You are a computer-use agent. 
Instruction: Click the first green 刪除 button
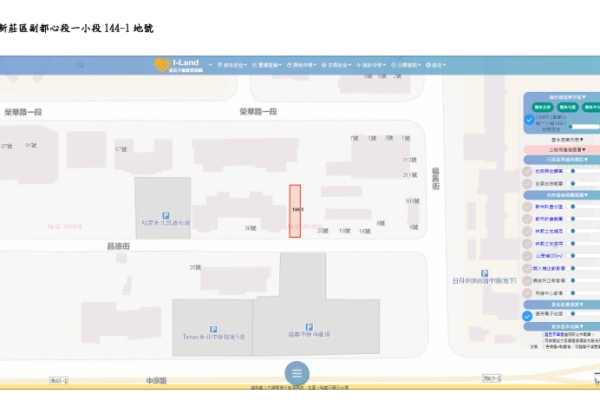point(543,107)
